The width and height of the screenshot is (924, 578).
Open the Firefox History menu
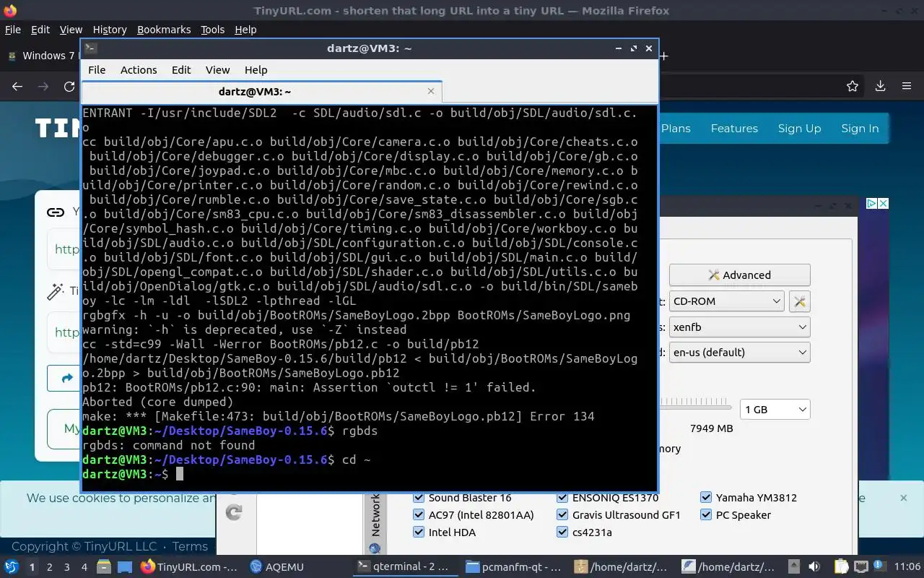(x=110, y=30)
